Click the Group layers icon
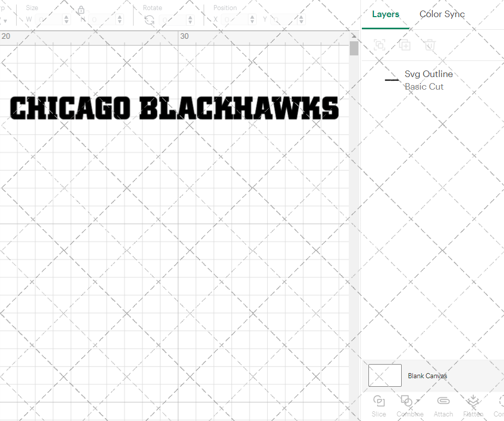 [x=380, y=45]
